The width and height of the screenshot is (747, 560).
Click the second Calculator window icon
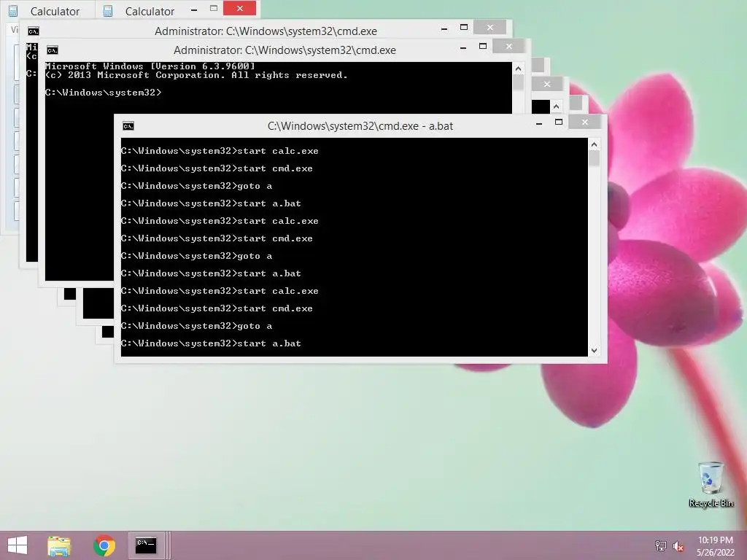click(108, 11)
